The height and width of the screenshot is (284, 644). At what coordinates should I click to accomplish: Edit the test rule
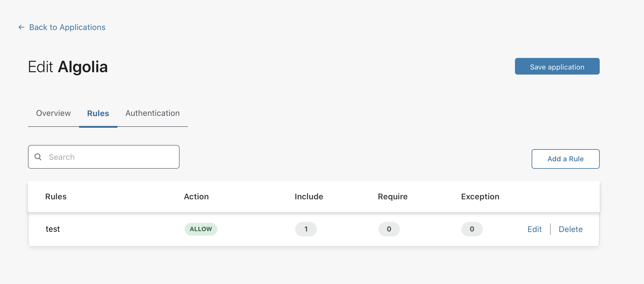click(x=534, y=229)
